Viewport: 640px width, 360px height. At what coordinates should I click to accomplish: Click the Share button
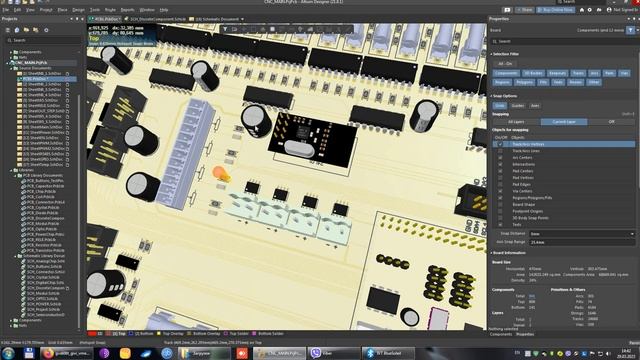tap(524, 10)
